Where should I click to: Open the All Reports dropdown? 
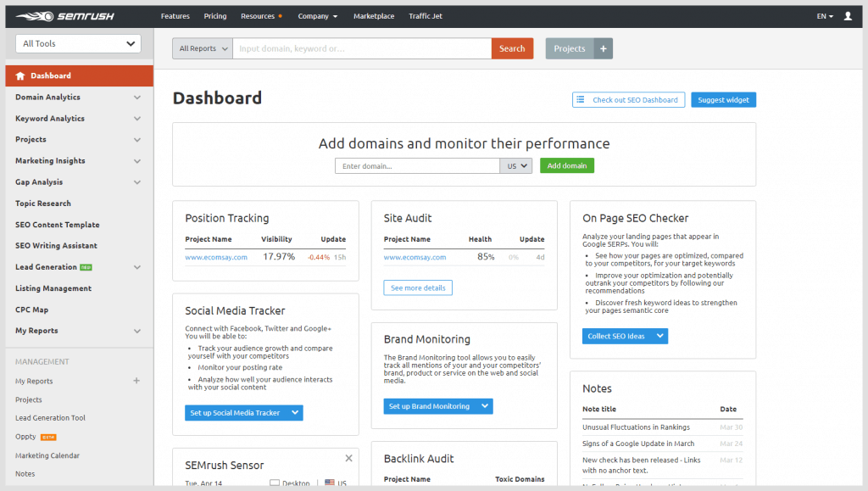[x=203, y=48]
